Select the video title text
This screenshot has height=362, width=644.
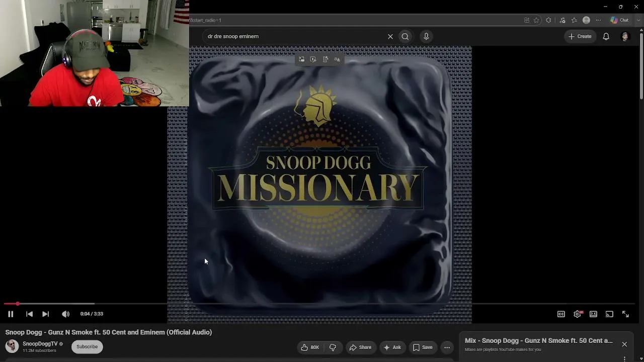[x=109, y=332]
